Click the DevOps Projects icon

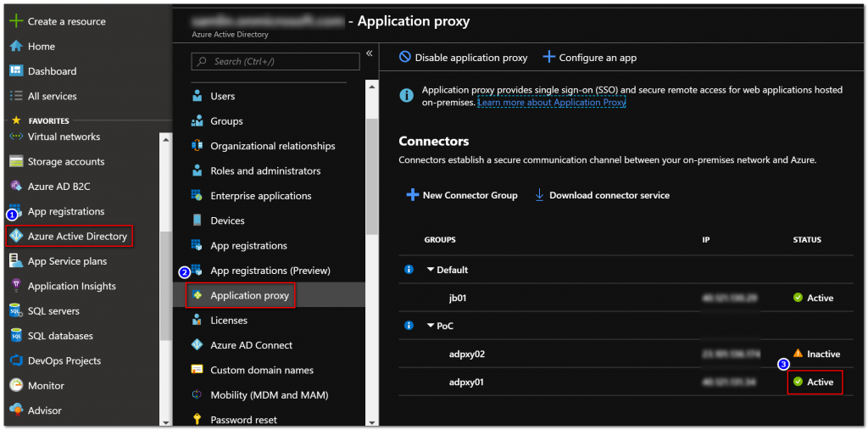coord(17,360)
